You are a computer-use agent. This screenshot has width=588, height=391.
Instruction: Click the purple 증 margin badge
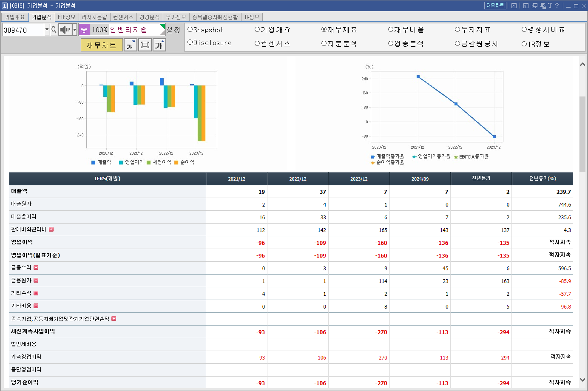tap(84, 30)
